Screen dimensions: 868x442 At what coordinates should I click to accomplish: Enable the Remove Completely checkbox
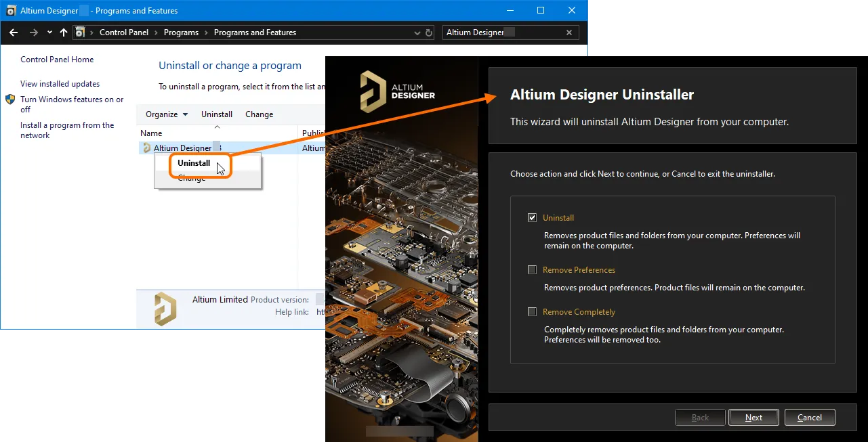pyautogui.click(x=533, y=312)
